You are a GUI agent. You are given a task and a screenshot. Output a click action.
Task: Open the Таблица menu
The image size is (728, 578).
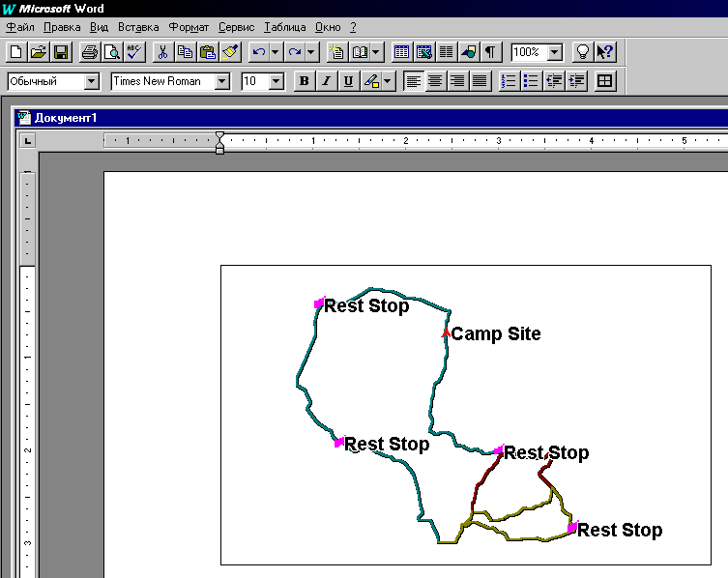click(x=285, y=27)
